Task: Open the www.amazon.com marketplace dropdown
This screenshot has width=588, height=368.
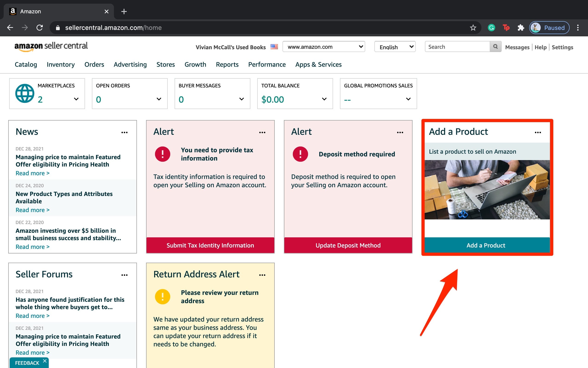Action: click(324, 47)
